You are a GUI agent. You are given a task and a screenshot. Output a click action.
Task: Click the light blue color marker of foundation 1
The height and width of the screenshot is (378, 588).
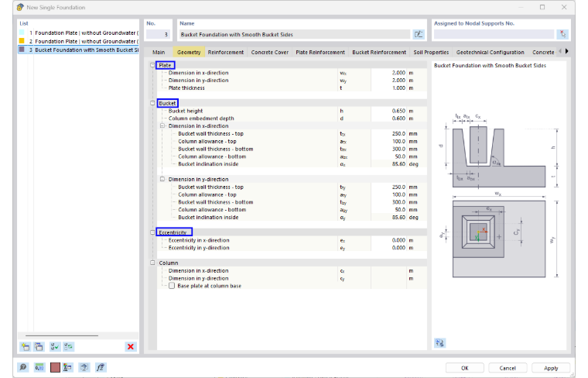pos(22,33)
